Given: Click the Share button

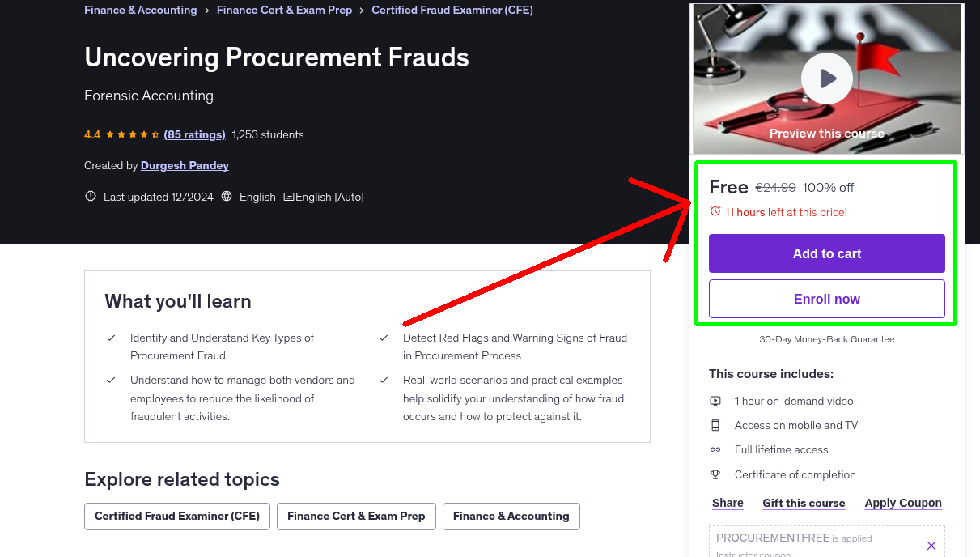Looking at the screenshot, I should [x=728, y=503].
